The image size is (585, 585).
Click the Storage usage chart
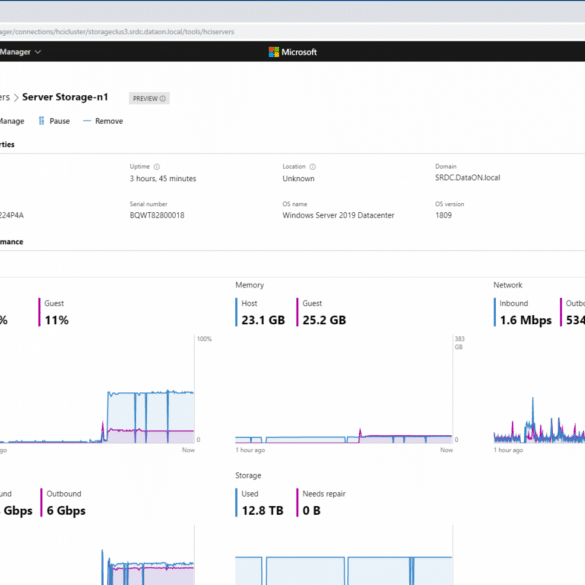coord(344,555)
